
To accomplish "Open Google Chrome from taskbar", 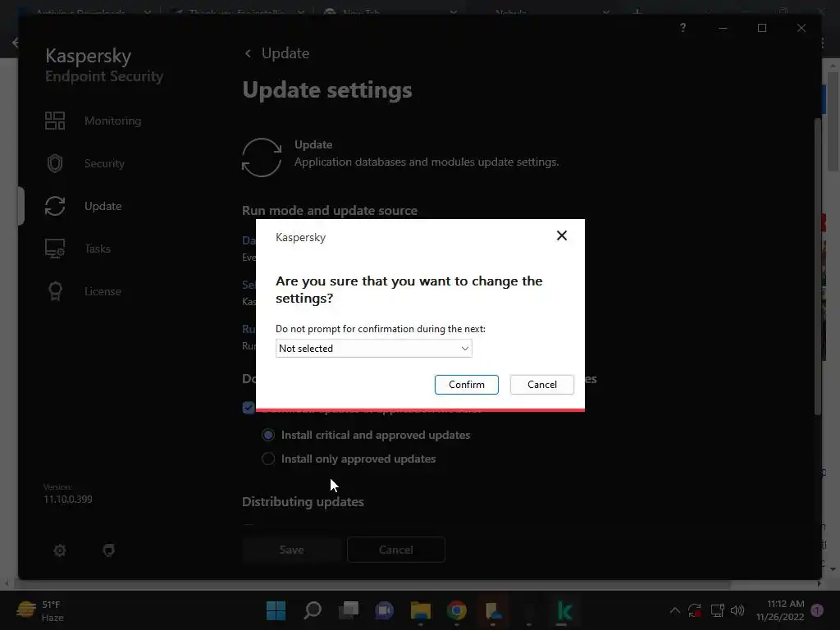I will point(456,610).
